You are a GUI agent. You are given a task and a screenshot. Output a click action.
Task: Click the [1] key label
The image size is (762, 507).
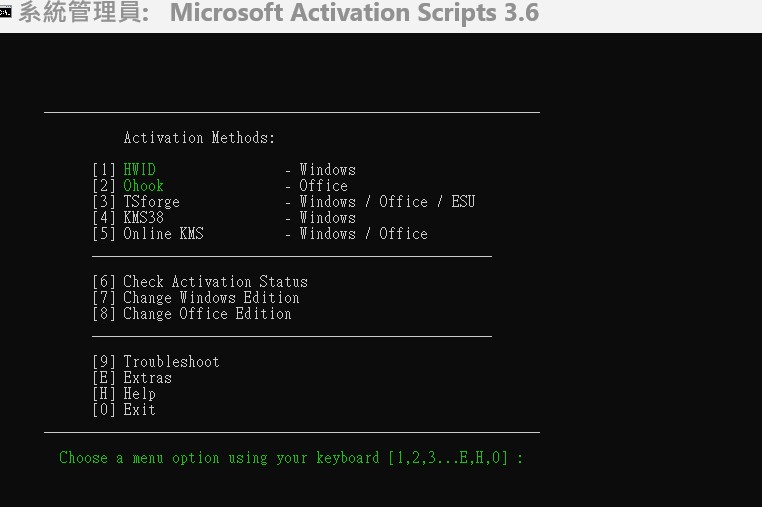(104, 170)
